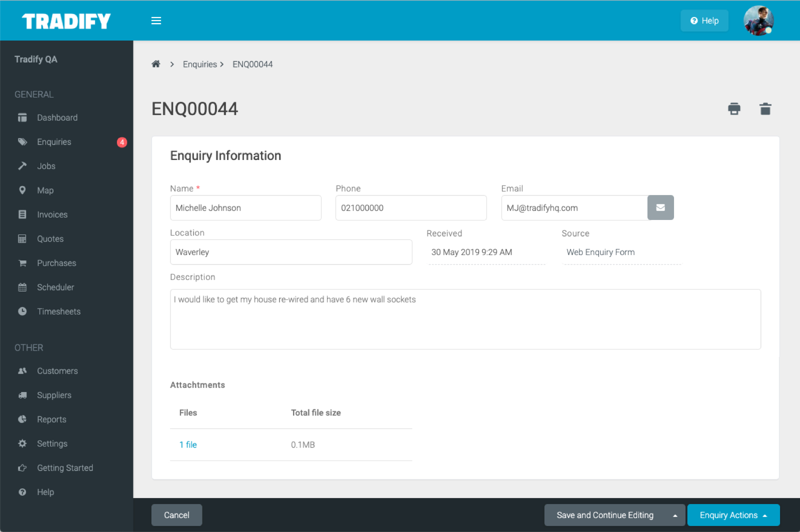
Task: Expand save options dropdown arrow
Action: coord(675,515)
